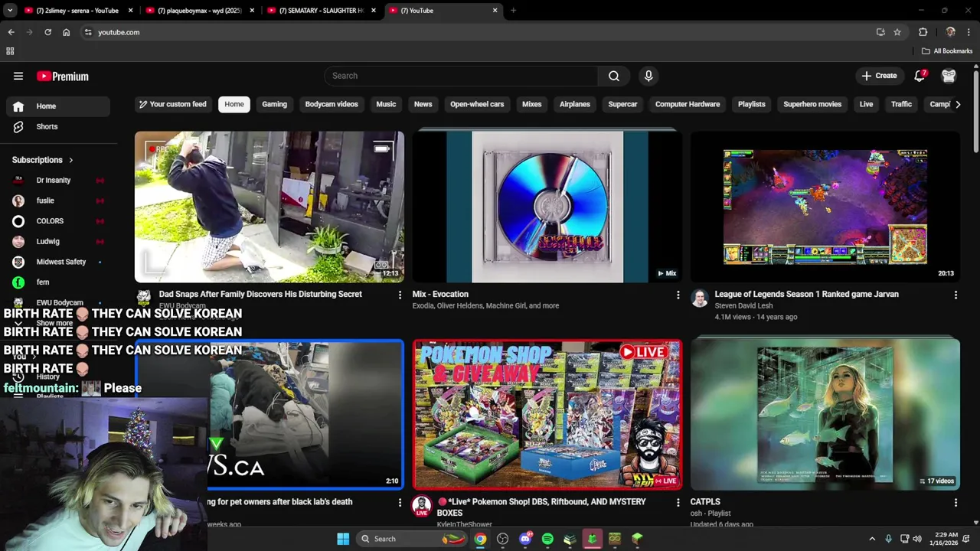Select the Home chip filter
The height and width of the screenshot is (551, 980).
tap(234, 104)
